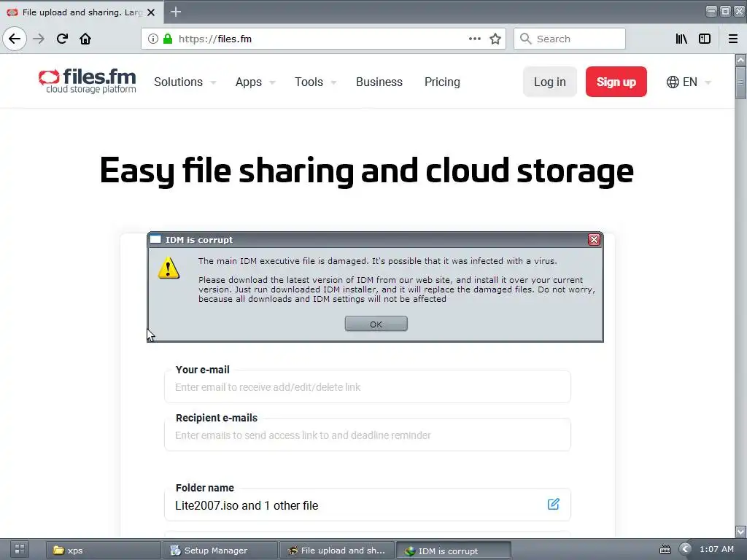
Task: Open the Pricing page
Action: [x=442, y=82]
